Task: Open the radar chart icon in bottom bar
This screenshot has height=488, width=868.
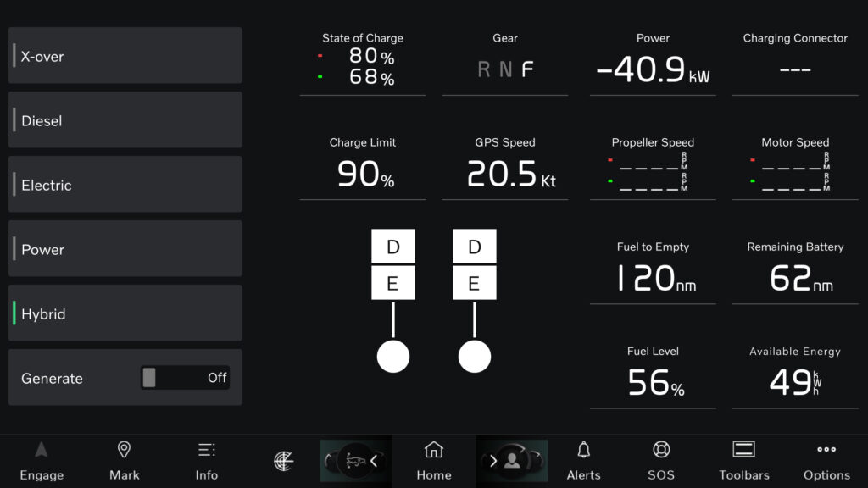Action: pos(284,460)
